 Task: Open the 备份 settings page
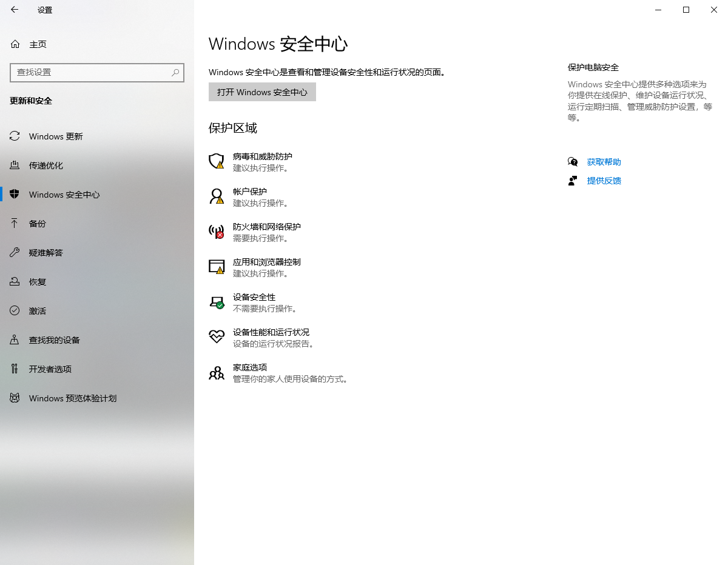[x=97, y=224]
